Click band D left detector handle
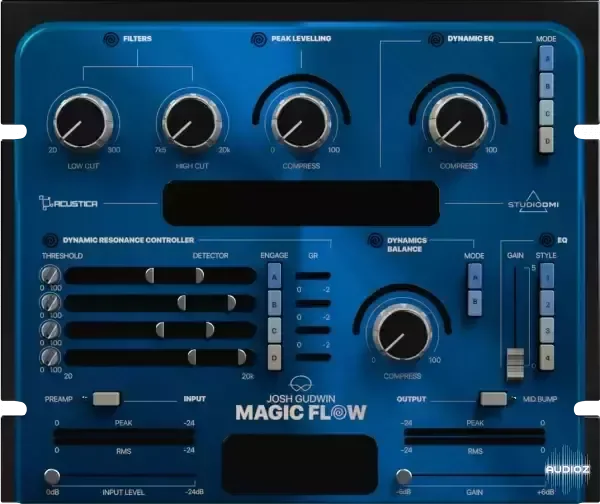The height and width of the screenshot is (504, 600). [x=192, y=357]
